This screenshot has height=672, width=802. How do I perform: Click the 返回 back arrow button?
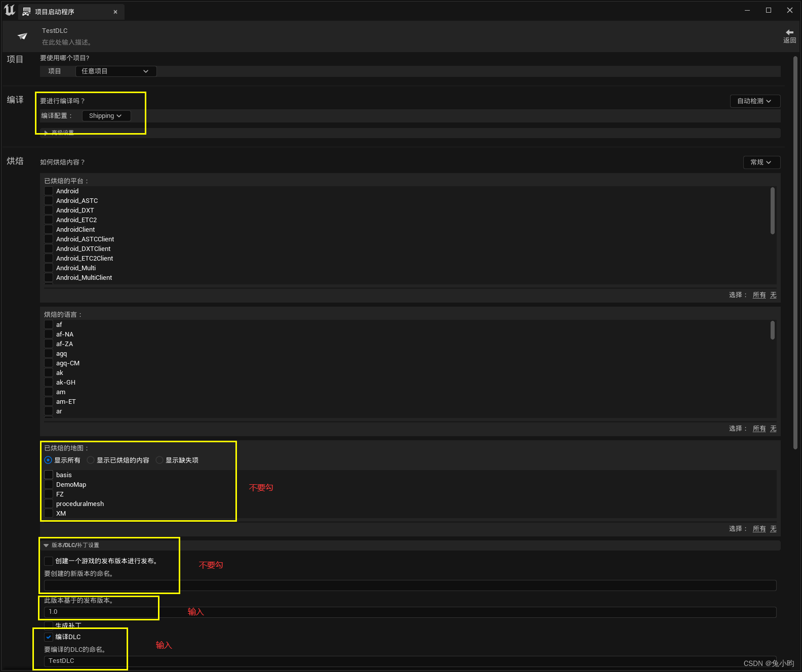pyautogui.click(x=789, y=35)
